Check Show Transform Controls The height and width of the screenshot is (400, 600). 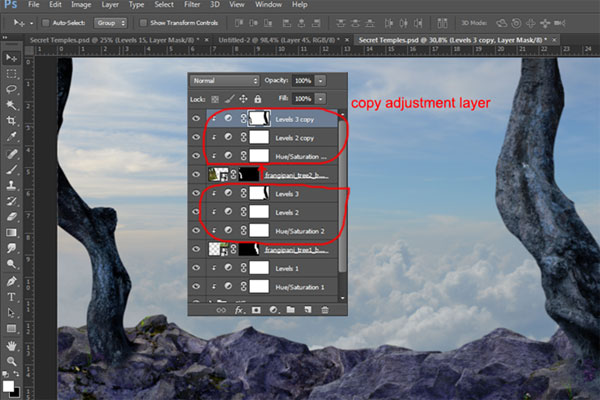[x=143, y=21]
